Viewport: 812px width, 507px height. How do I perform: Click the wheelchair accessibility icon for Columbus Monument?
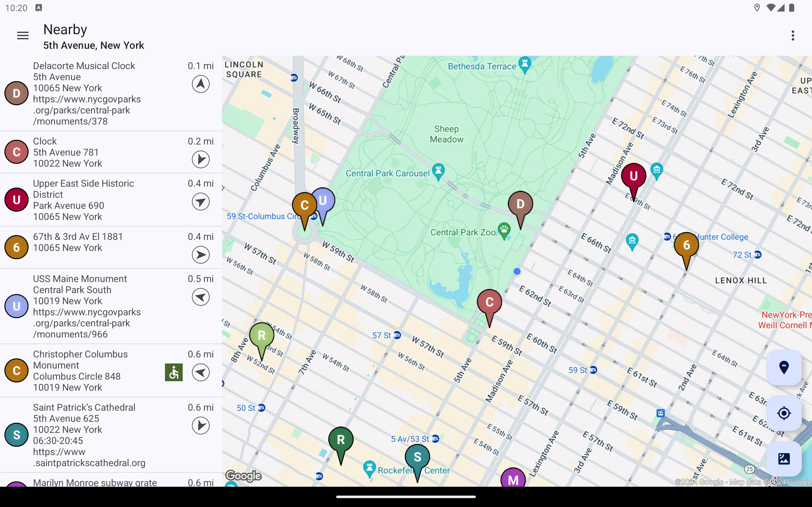point(174,372)
